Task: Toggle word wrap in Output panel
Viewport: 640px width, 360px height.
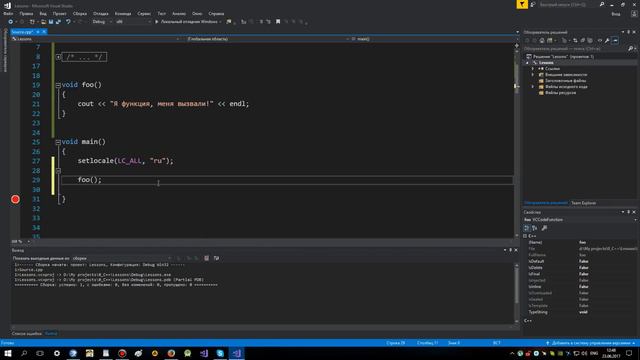Action: 216,258
